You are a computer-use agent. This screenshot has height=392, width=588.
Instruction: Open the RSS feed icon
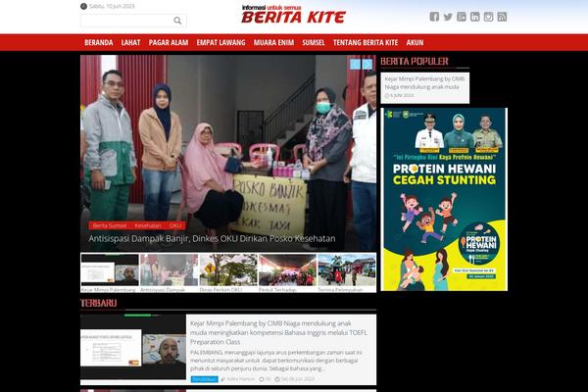tap(502, 17)
